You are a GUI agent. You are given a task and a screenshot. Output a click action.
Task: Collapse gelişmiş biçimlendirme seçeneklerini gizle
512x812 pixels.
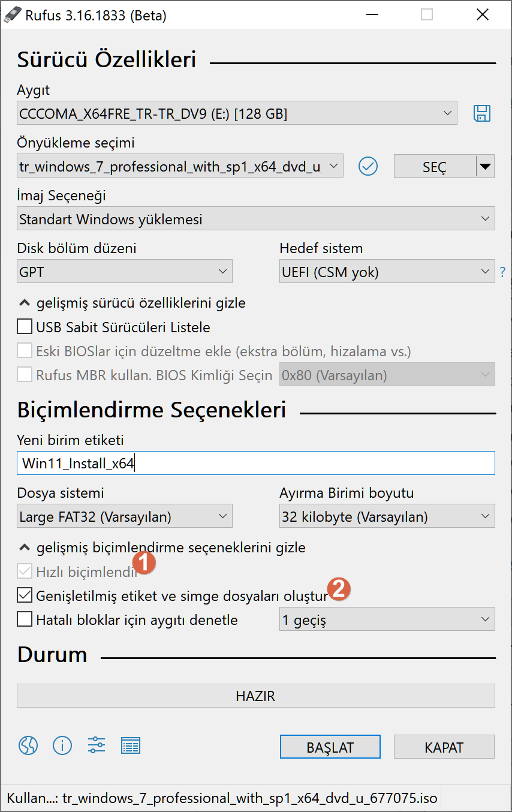coord(162,548)
